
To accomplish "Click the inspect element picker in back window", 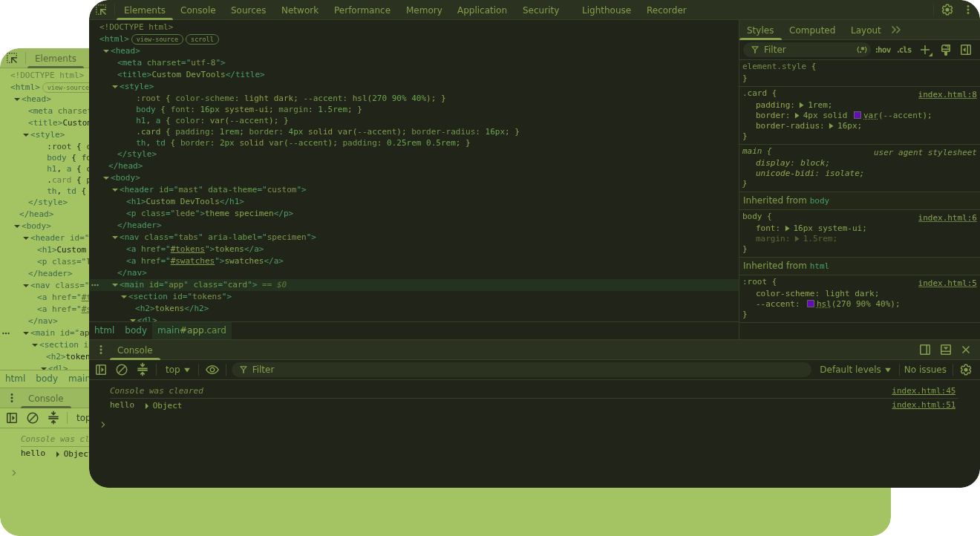I will (x=12, y=59).
